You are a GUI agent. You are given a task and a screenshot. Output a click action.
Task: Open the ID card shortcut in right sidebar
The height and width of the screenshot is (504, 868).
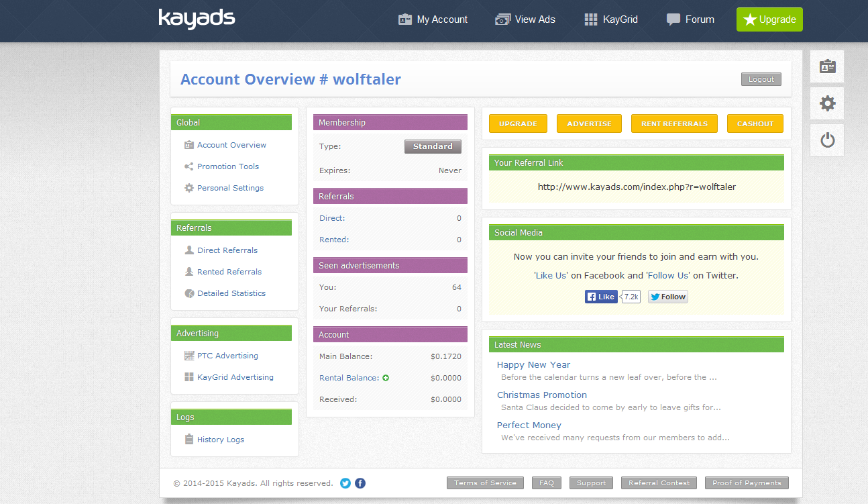coord(827,66)
